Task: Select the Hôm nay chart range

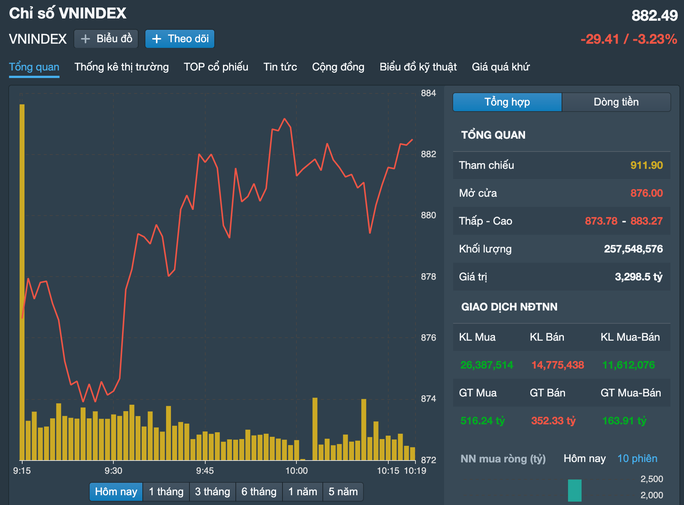Action: (115, 492)
